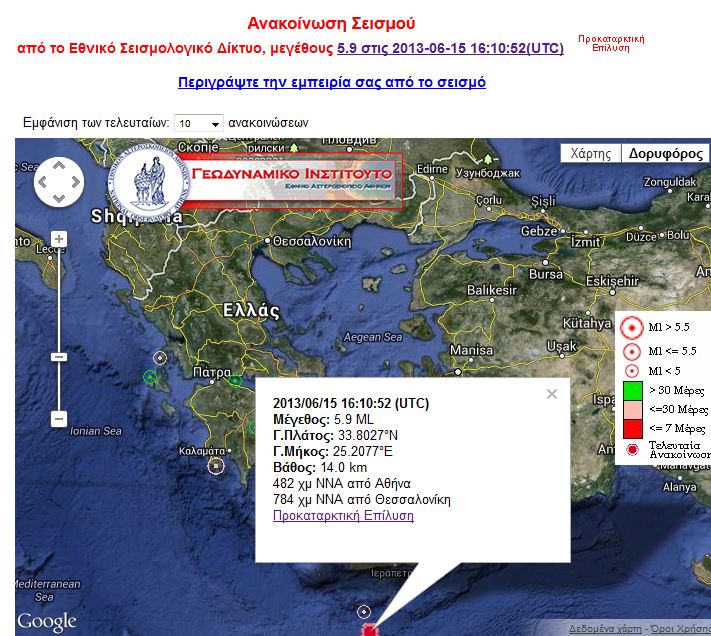Click the Aegean Sea label
Screen dimensions: 711x636
[373, 337]
